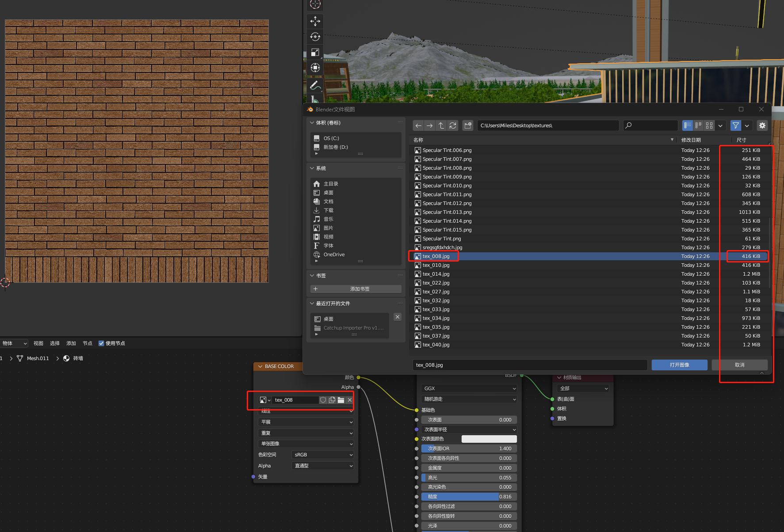Viewport: 784px width, 532px height.
Task: Select the Annotate pencil tool
Action: pos(315,84)
